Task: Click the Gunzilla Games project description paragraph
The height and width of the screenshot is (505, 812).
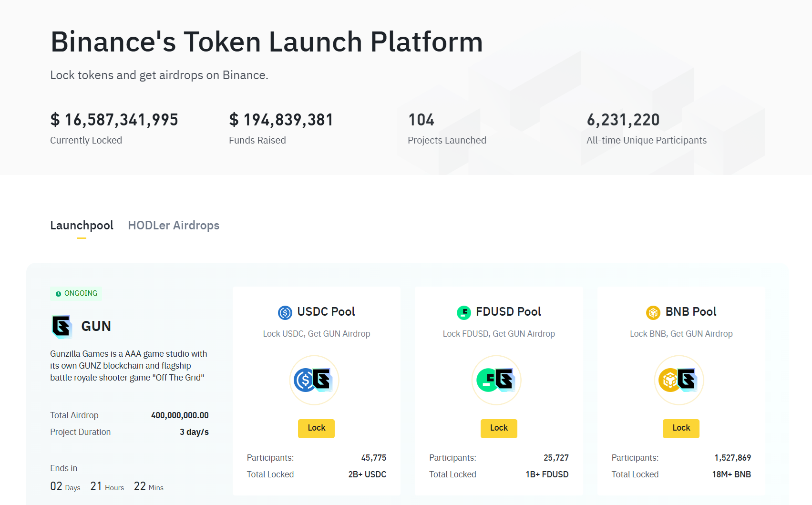Action: [129, 366]
